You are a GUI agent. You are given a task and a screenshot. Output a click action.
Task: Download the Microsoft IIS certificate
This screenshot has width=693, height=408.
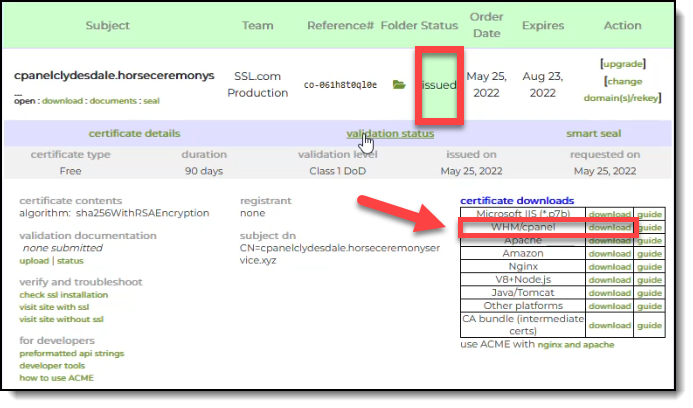[609, 214]
